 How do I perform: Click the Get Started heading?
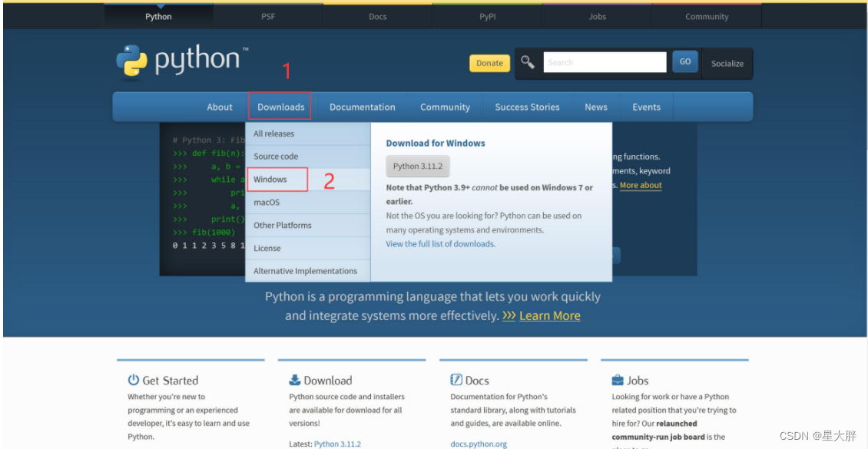pos(170,381)
